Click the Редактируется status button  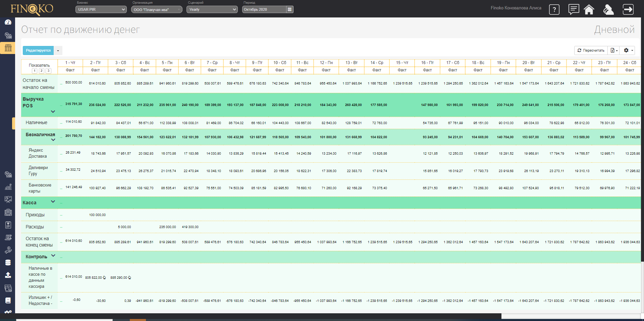[x=38, y=50]
